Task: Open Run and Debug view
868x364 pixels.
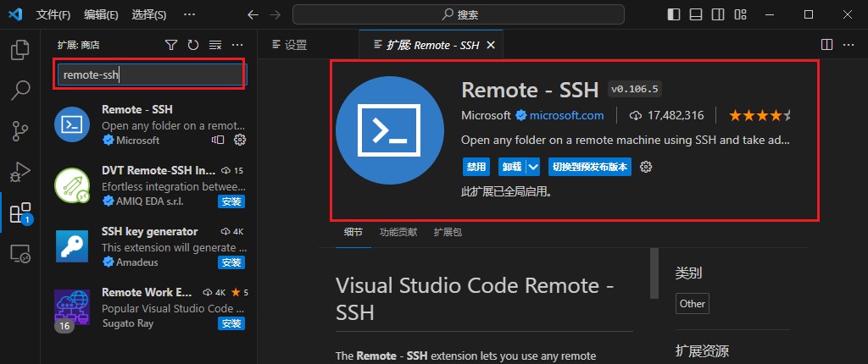Action: (x=20, y=172)
